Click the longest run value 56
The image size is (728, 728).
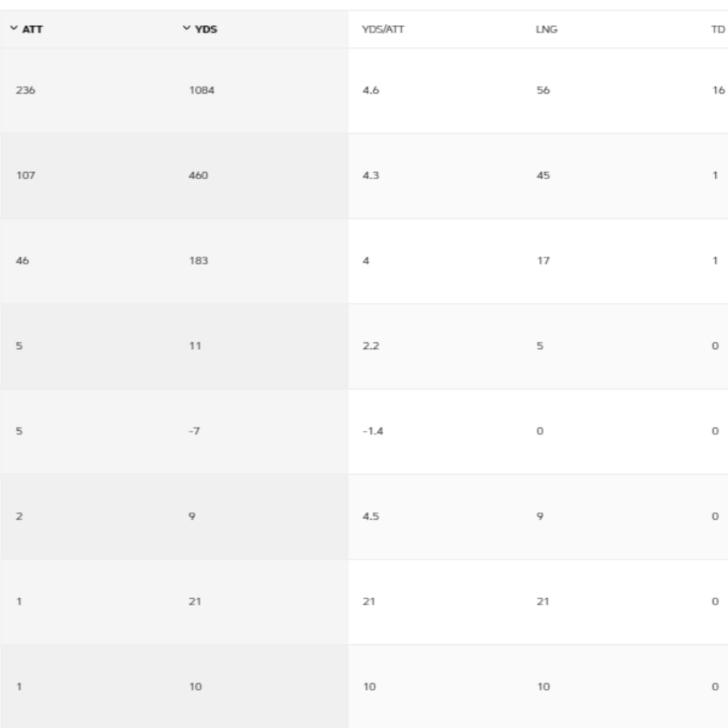click(543, 90)
